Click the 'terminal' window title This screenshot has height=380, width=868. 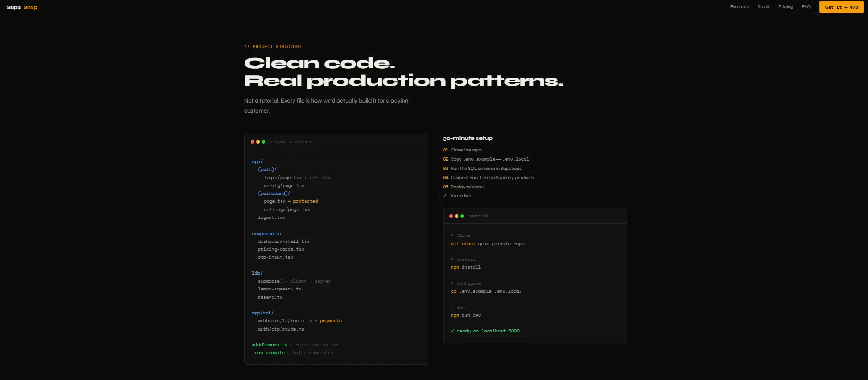[478, 216]
